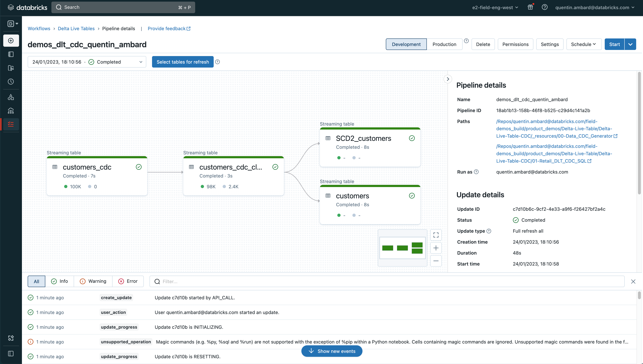Open the Workflows icon in left sidebar
The height and width of the screenshot is (364, 643).
(x=11, y=124)
